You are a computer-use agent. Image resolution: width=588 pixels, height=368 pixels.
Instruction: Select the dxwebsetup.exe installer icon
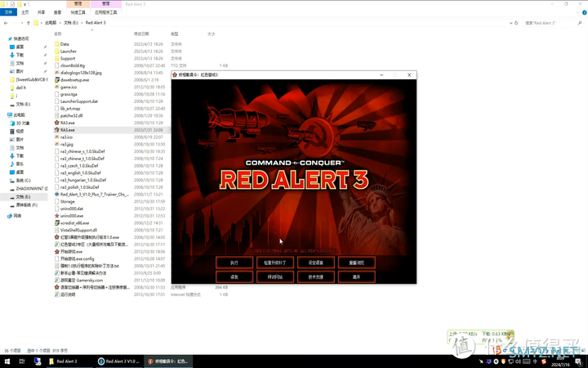coord(57,79)
